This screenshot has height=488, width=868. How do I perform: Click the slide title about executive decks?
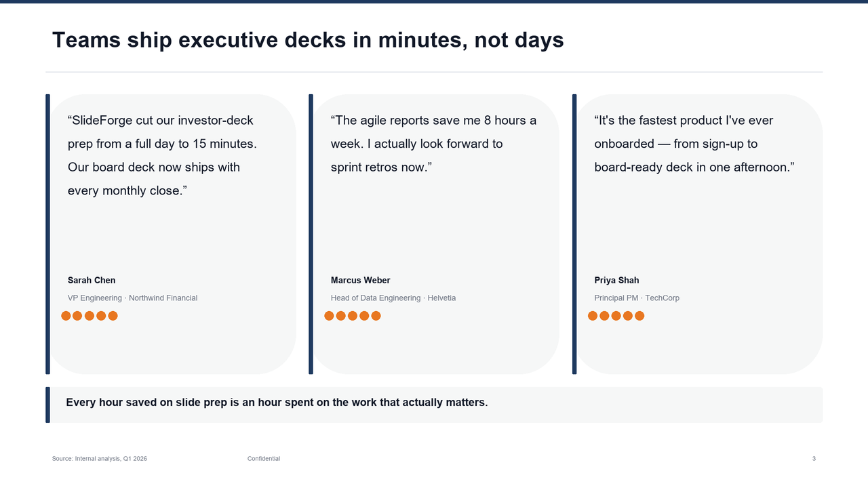click(x=308, y=40)
